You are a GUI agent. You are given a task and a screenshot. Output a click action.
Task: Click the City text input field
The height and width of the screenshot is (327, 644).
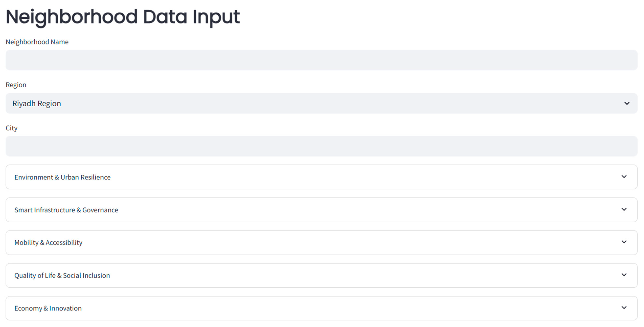click(321, 146)
